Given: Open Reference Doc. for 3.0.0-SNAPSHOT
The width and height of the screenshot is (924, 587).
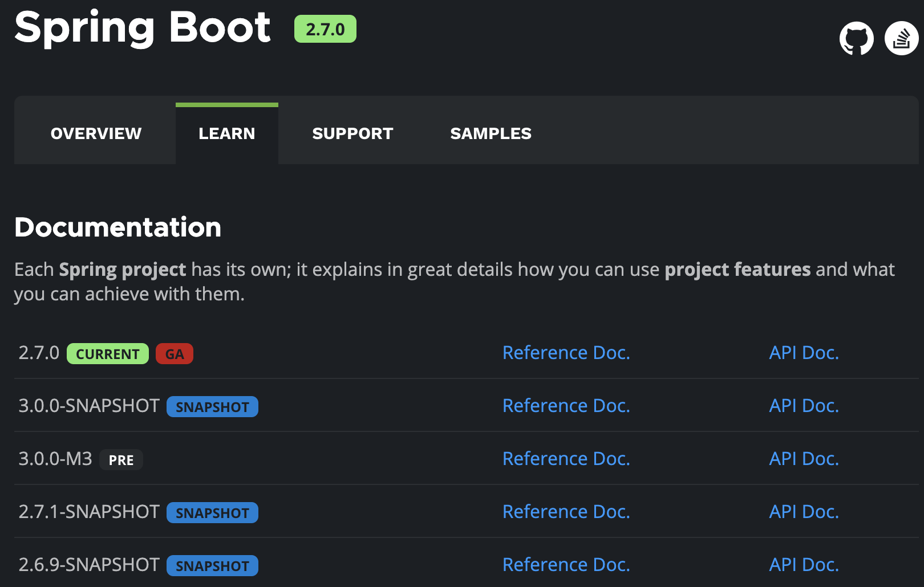Looking at the screenshot, I should [x=566, y=406].
